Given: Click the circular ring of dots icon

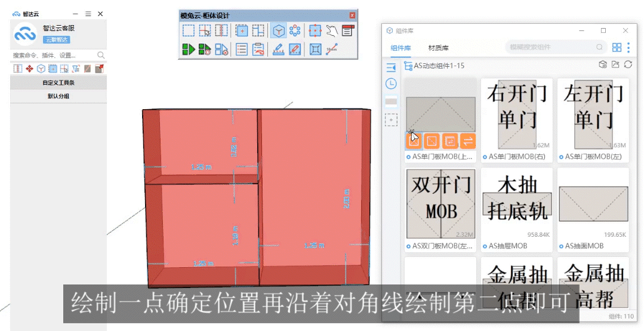Looking at the screenshot, I should point(295,31).
